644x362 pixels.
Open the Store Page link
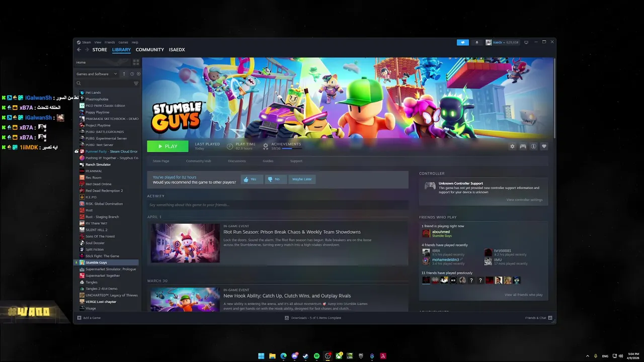(161, 161)
